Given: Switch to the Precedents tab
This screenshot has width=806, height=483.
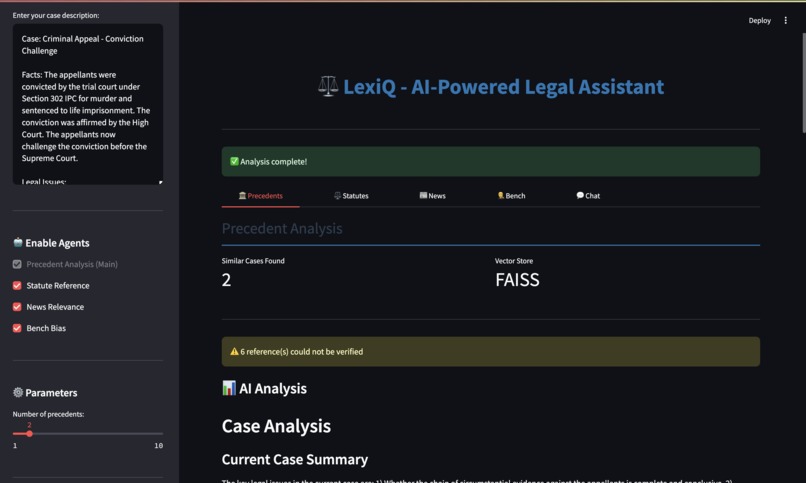Looking at the screenshot, I should point(261,196).
